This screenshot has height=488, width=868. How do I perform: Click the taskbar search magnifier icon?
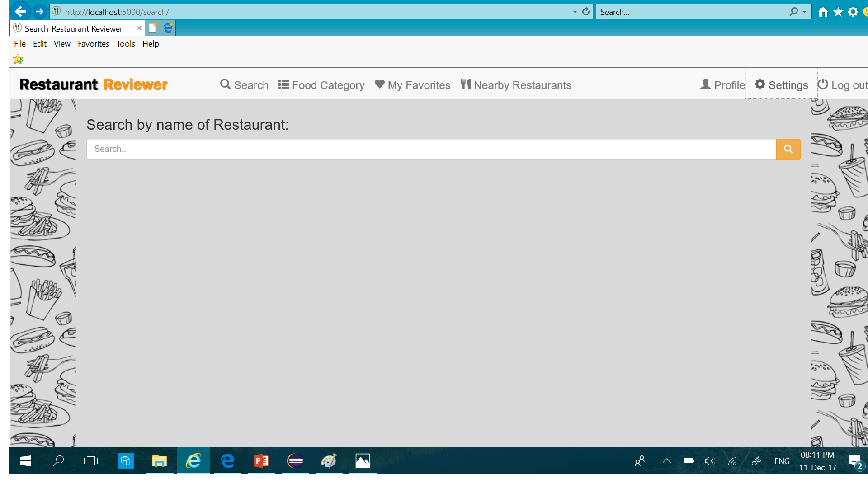(x=58, y=461)
